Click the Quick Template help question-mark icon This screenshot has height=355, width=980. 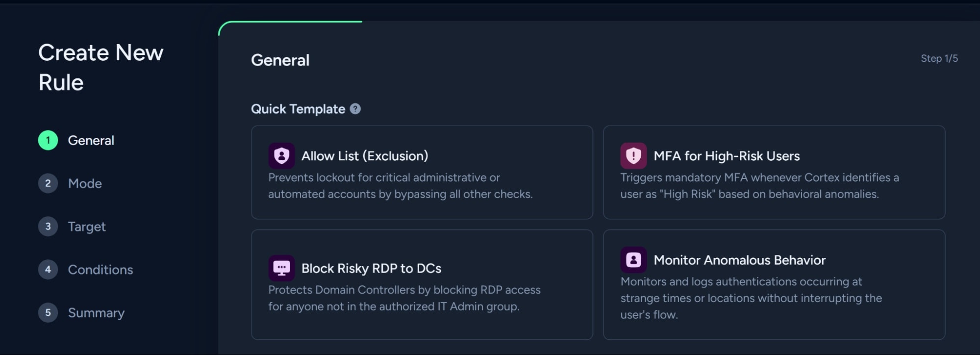355,109
